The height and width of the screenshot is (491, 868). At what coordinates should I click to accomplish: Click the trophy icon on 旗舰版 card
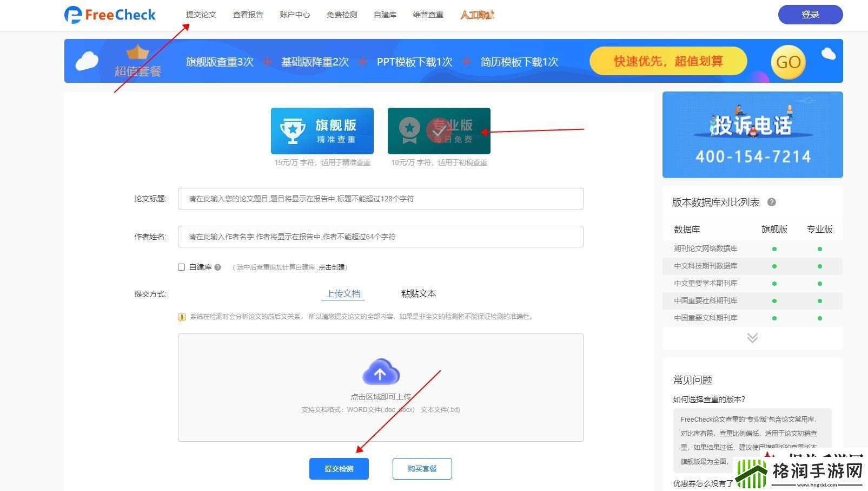tap(293, 130)
